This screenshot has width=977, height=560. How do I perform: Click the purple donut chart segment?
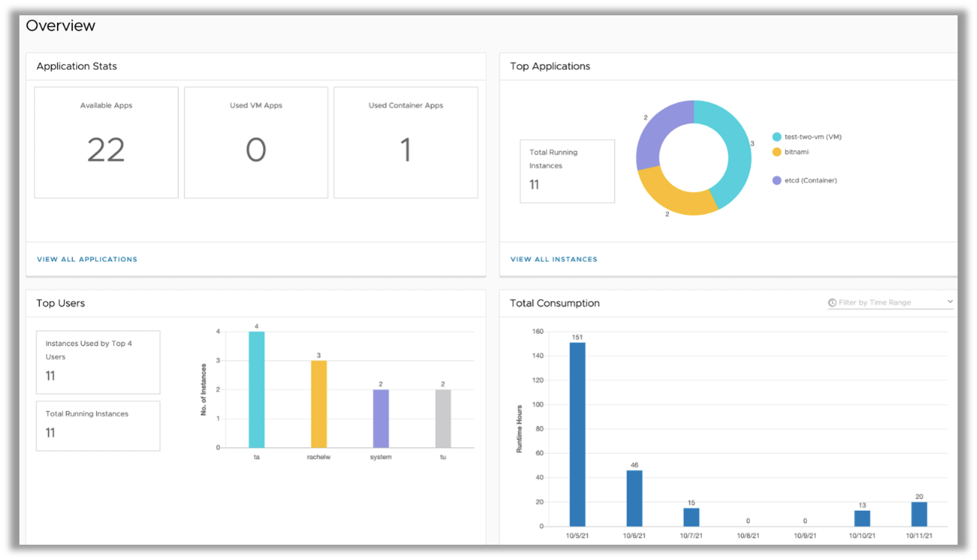pyautogui.click(x=658, y=129)
